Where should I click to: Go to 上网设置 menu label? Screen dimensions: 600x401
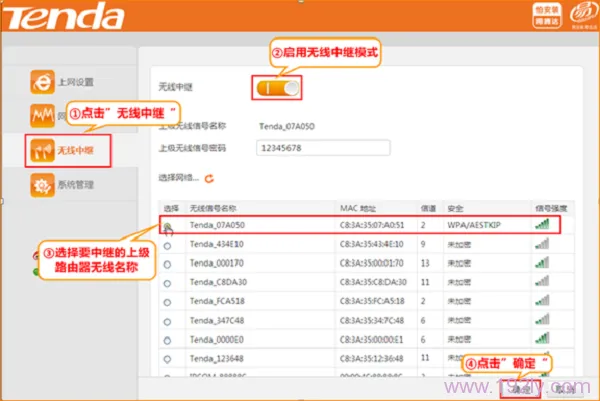click(82, 82)
